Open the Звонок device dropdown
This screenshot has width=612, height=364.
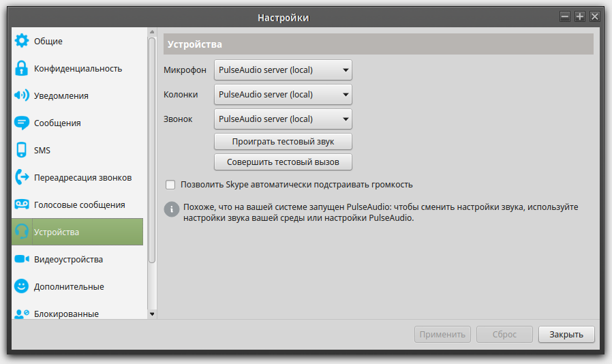click(x=283, y=119)
